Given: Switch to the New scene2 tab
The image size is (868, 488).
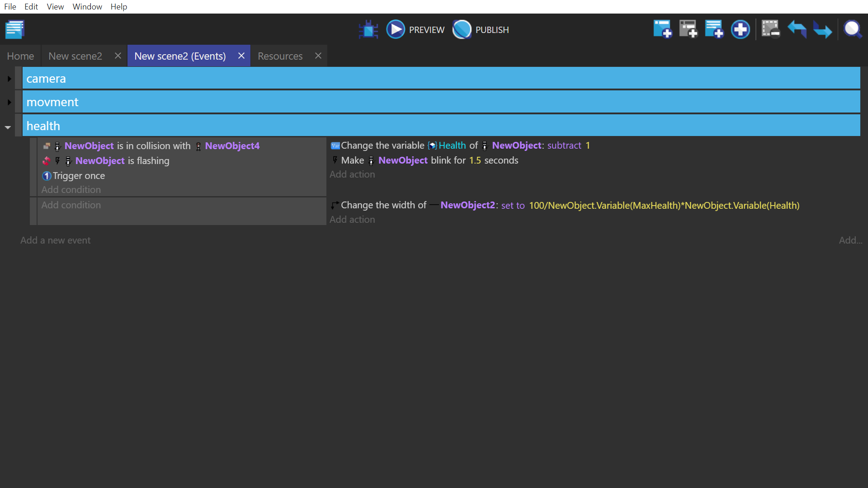Looking at the screenshot, I should pyautogui.click(x=75, y=56).
